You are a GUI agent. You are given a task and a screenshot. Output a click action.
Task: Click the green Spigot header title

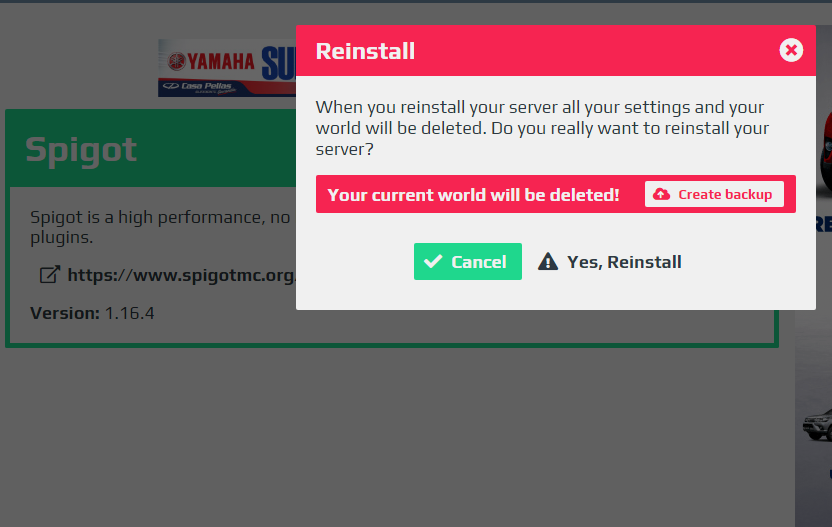81,150
